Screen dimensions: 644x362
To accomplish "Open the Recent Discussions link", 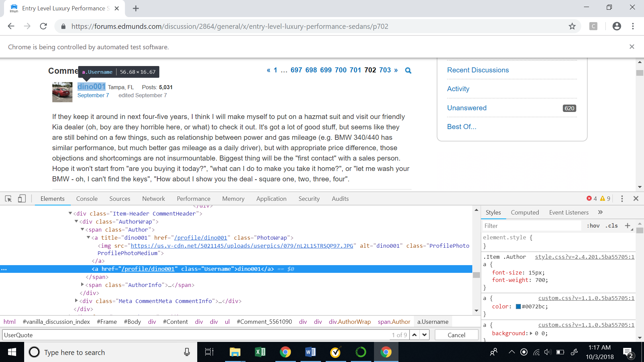I will point(478,70).
